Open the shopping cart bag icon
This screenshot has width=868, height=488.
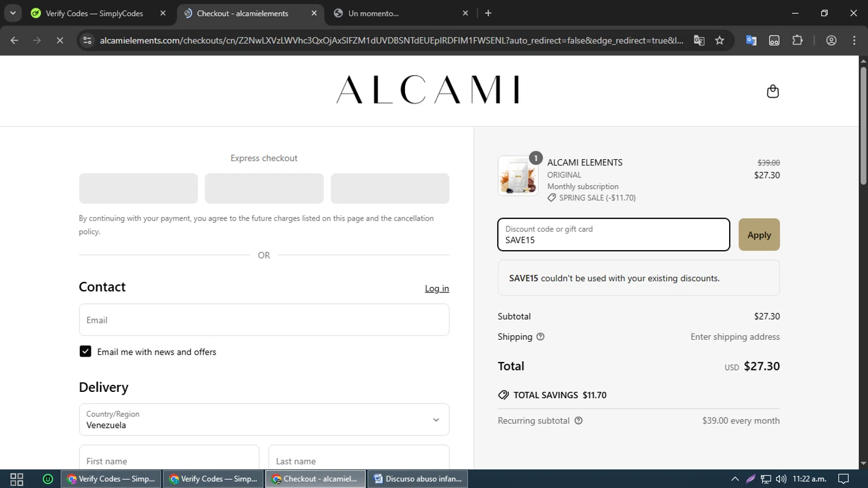[x=773, y=91]
